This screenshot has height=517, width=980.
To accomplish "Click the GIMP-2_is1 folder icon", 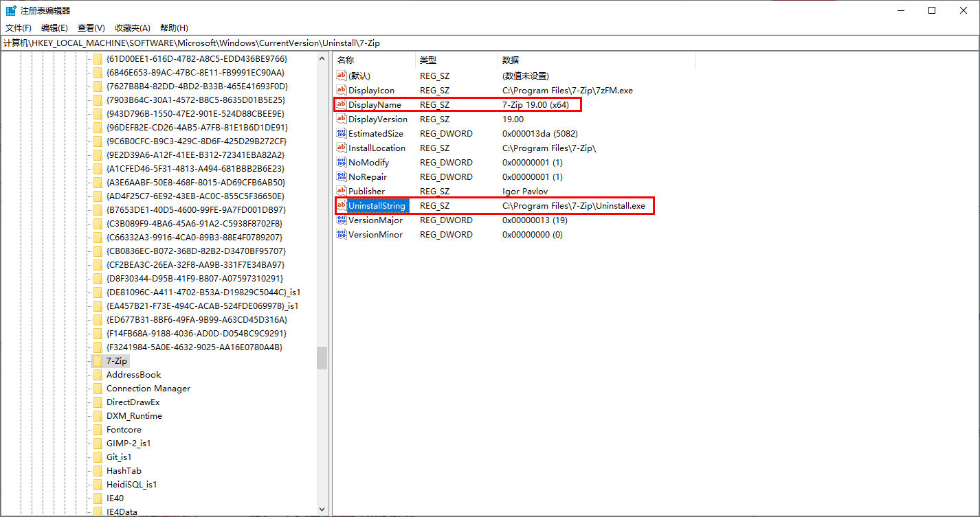I will click(x=98, y=443).
